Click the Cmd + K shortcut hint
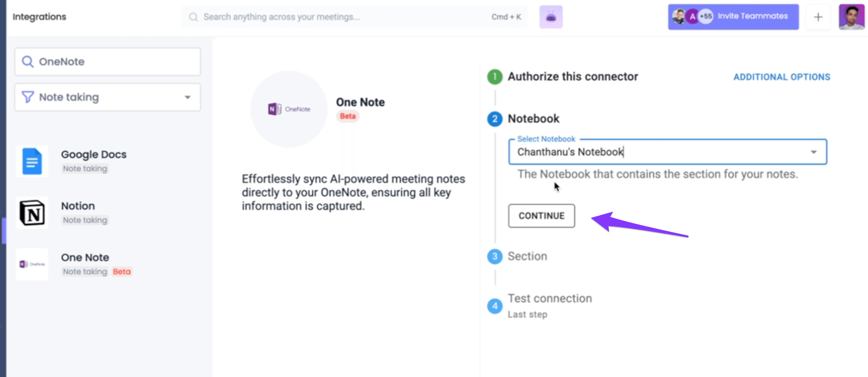This screenshot has height=377, width=868. coord(506,17)
